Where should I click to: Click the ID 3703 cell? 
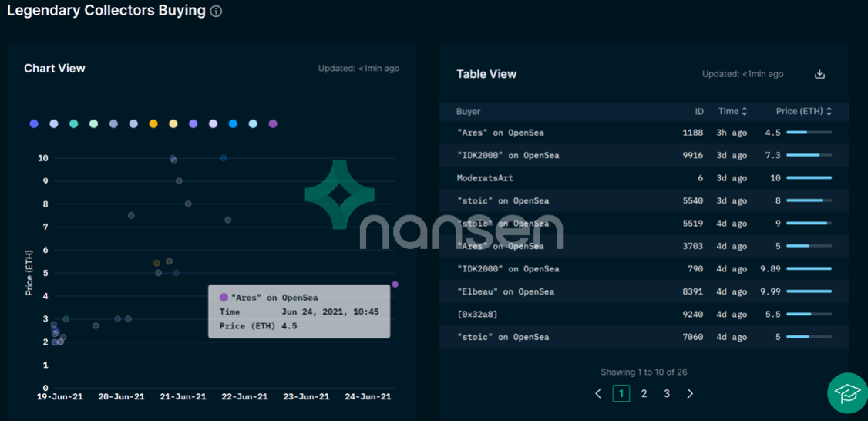693,246
